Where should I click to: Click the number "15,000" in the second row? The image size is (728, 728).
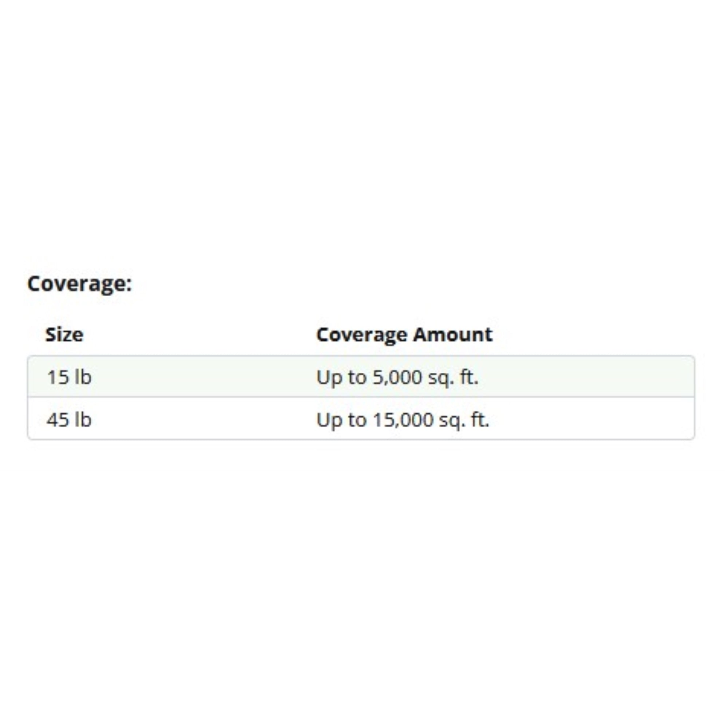tap(403, 420)
